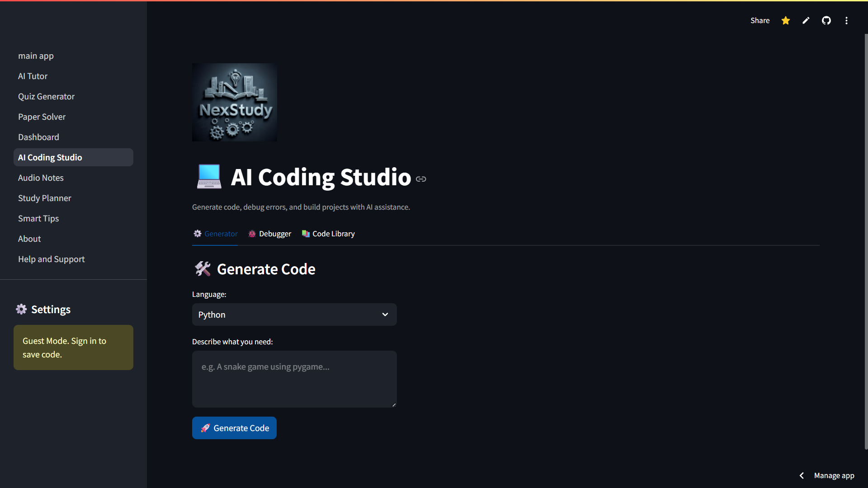Focus the describe what you need textbox
Image resolution: width=868 pixels, height=488 pixels.
pyautogui.click(x=294, y=379)
